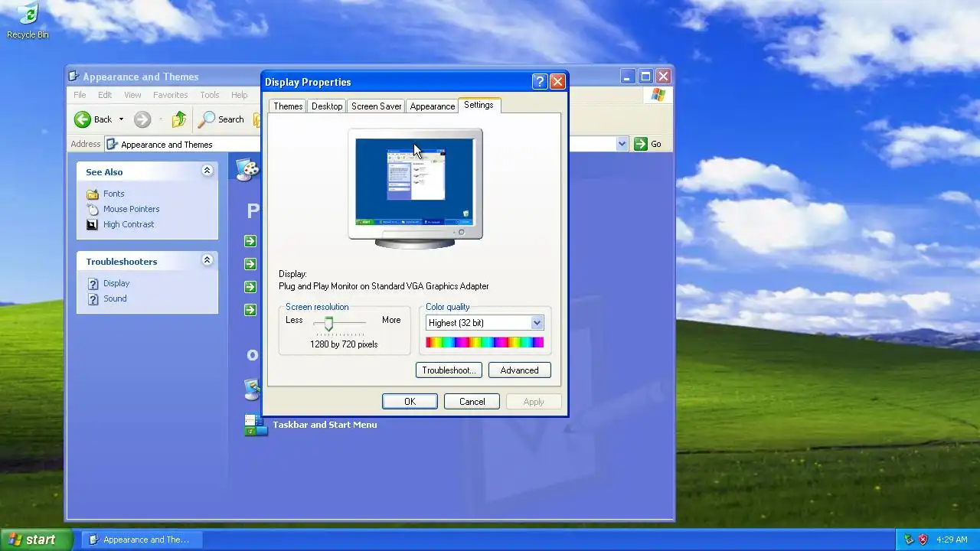The height and width of the screenshot is (551, 980).
Task: Open the Fonts link under See Also
Action: coord(113,194)
